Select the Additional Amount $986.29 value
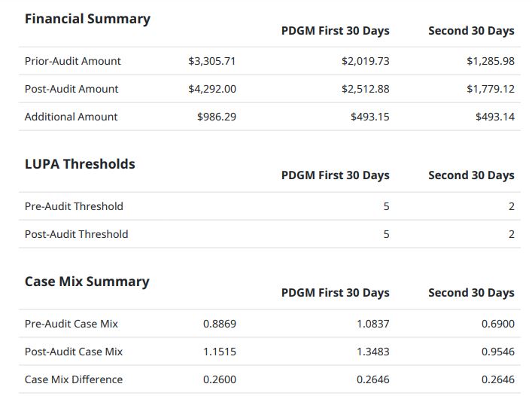The width and height of the screenshot is (532, 396). (x=217, y=117)
